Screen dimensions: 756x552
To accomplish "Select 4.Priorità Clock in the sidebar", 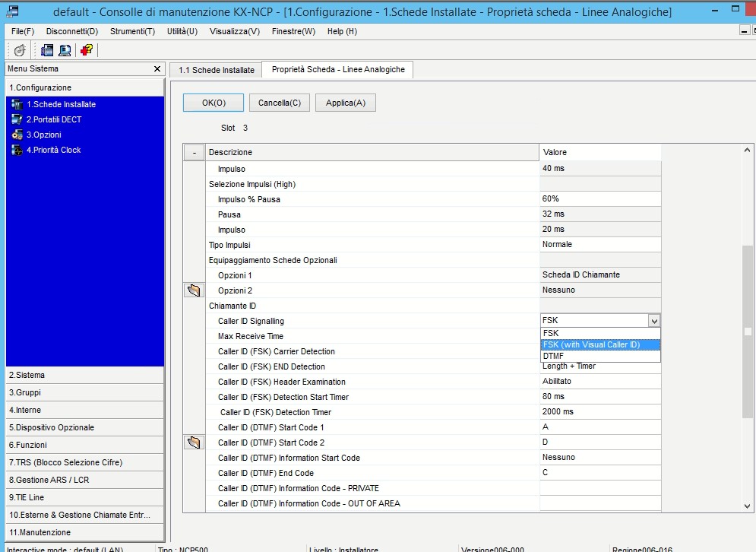I will (53, 150).
